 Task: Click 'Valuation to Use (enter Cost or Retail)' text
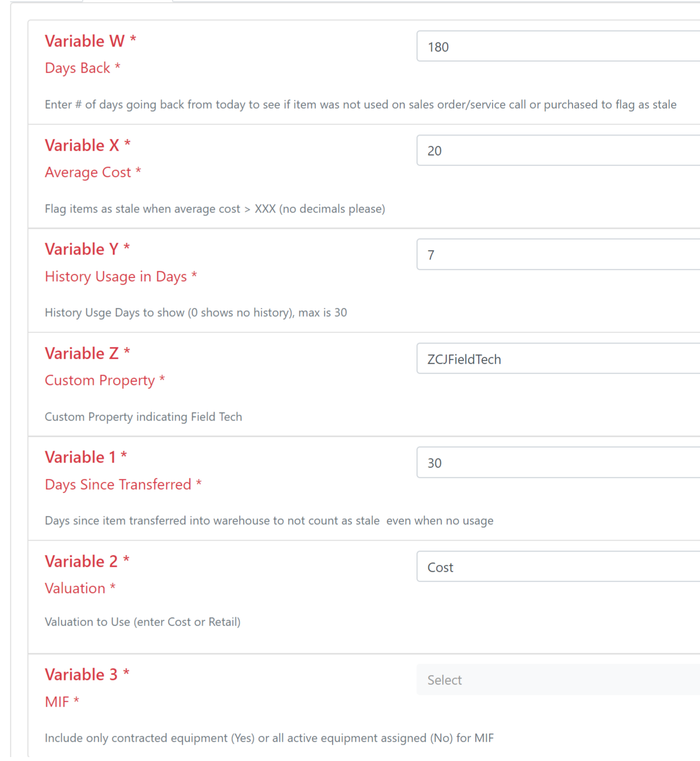[x=143, y=622]
